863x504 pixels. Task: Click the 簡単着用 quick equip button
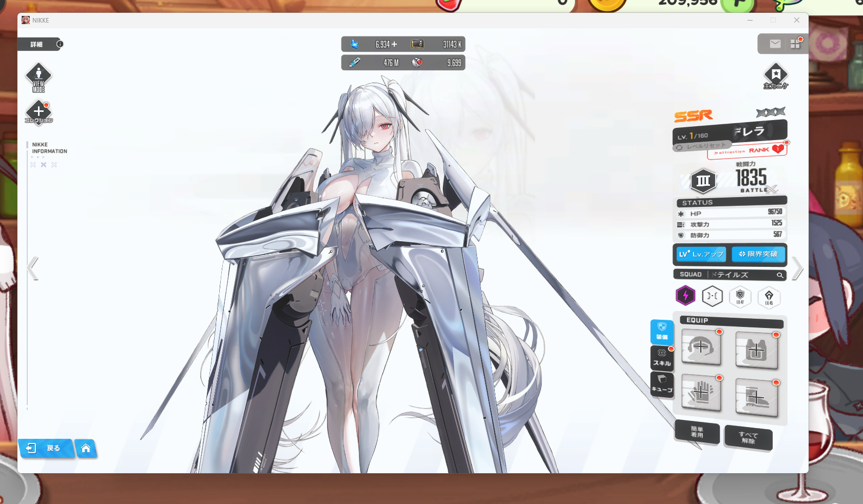tap(697, 432)
